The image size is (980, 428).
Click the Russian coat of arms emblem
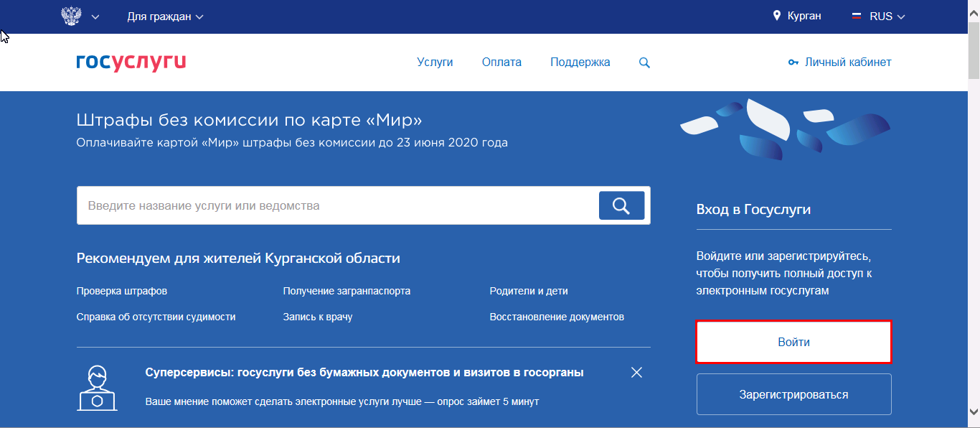click(71, 17)
